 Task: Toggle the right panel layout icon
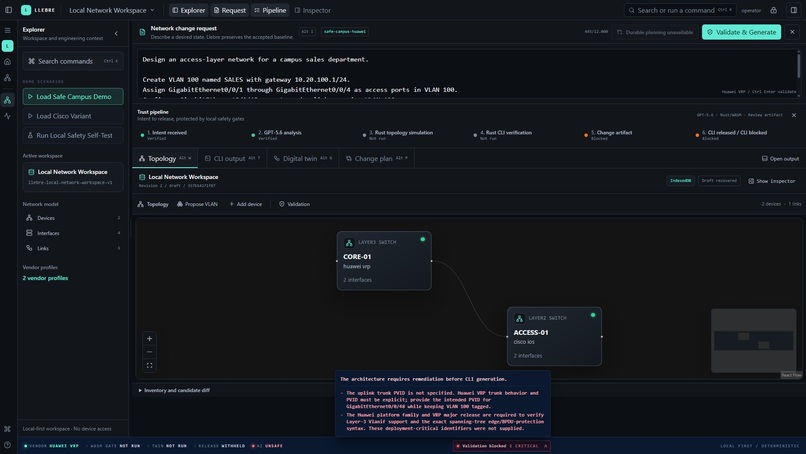click(x=794, y=10)
